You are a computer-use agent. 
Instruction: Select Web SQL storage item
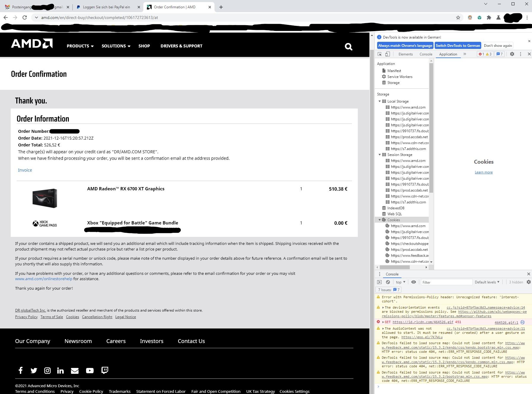tap(395, 214)
